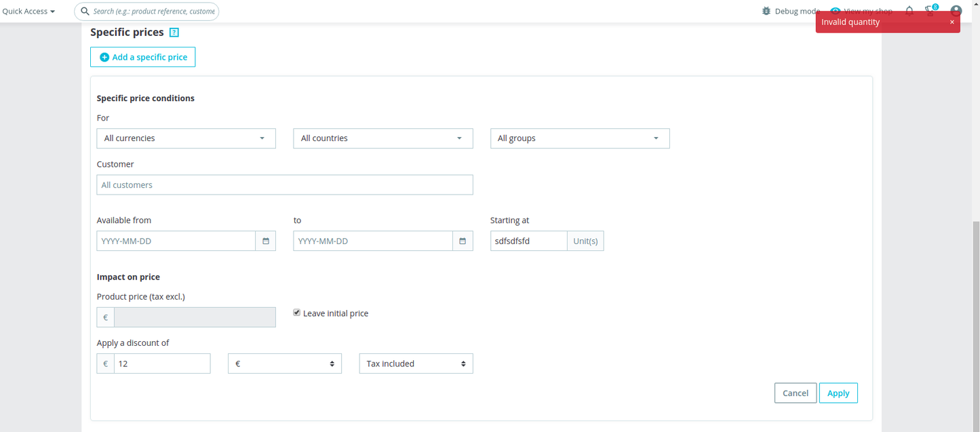Click the Specific prices heading
Screen dimensions: 980x432
(x=127, y=33)
